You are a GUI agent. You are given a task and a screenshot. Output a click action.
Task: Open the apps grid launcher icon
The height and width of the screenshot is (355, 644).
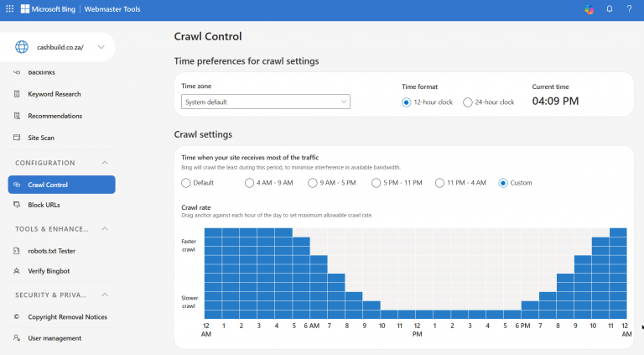pos(9,8)
